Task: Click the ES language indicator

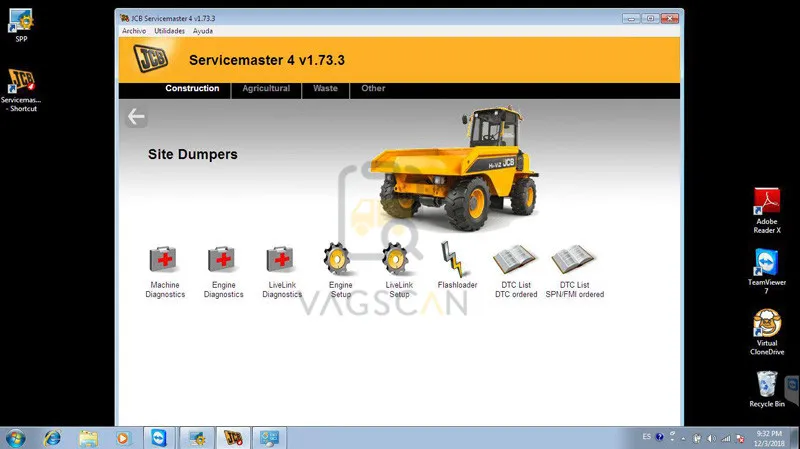Action: tap(646, 437)
